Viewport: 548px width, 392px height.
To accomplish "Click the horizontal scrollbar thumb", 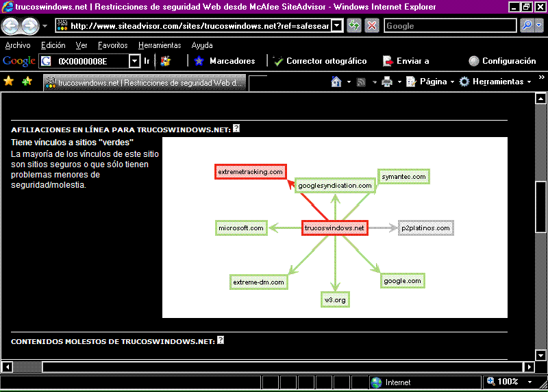I will tap(282, 367).
